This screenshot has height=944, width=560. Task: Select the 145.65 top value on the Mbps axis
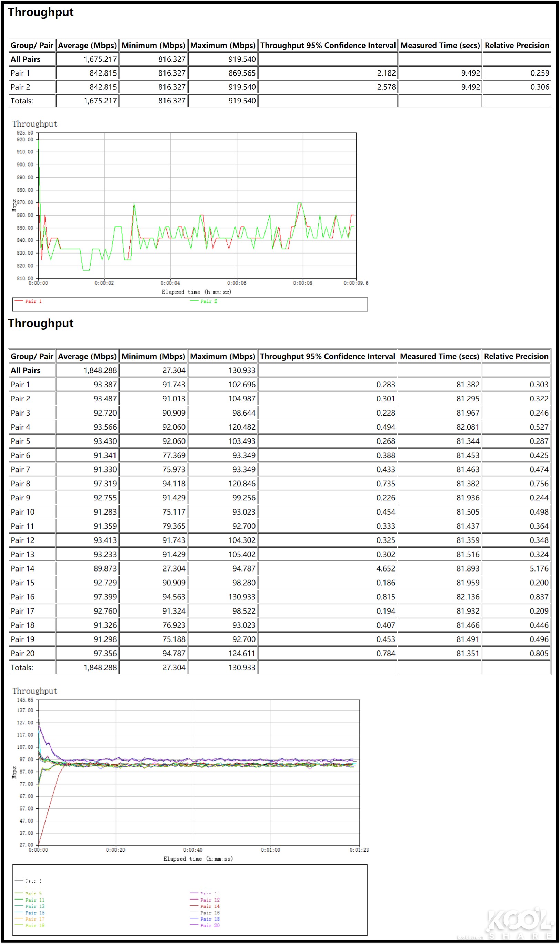[25, 700]
